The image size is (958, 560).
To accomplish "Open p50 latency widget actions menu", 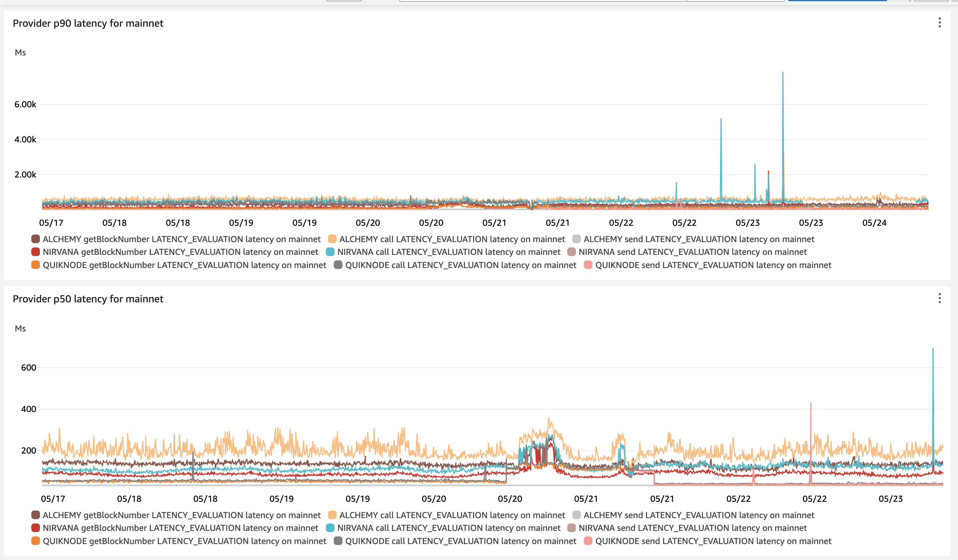I will point(940,298).
